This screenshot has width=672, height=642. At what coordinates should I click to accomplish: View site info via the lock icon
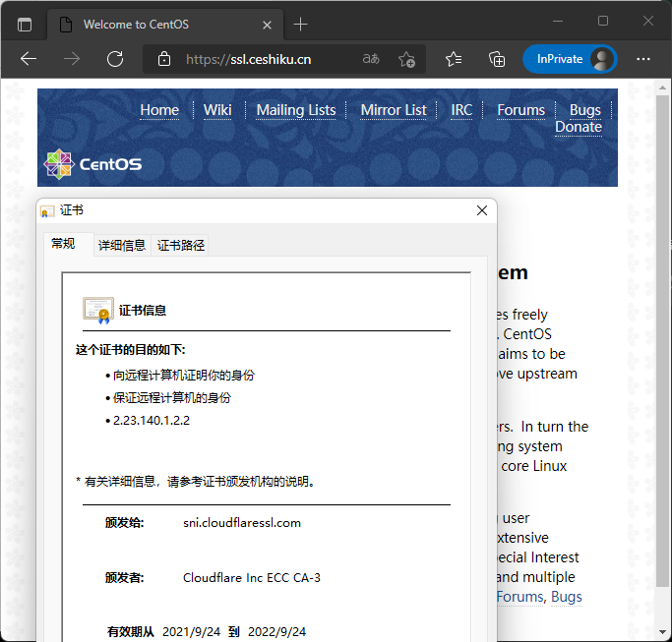pos(164,59)
